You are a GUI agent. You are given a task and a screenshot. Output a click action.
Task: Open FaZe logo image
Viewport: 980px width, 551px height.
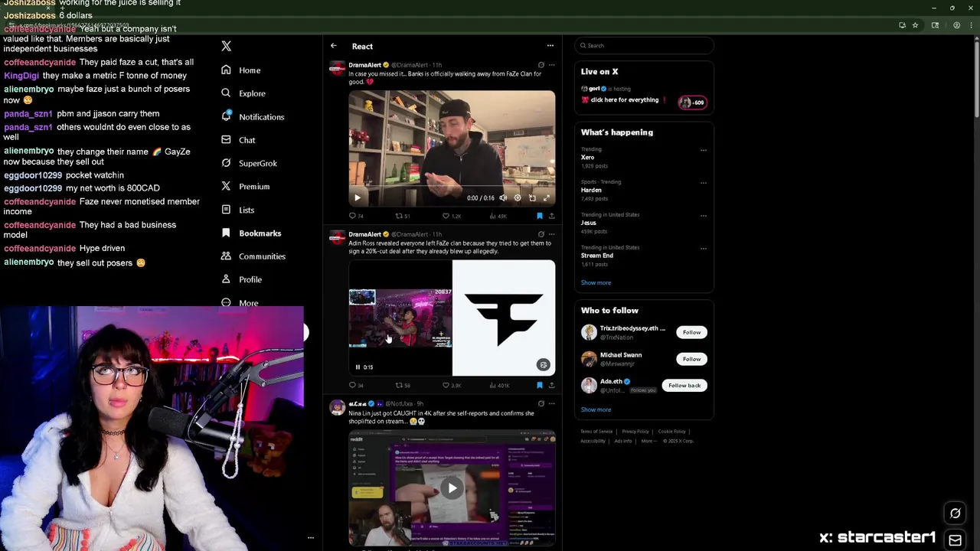(504, 318)
